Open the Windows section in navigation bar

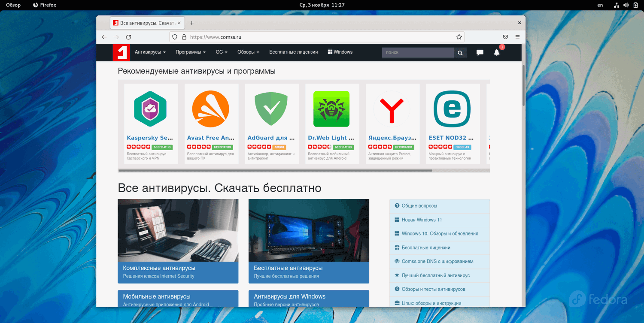point(340,52)
